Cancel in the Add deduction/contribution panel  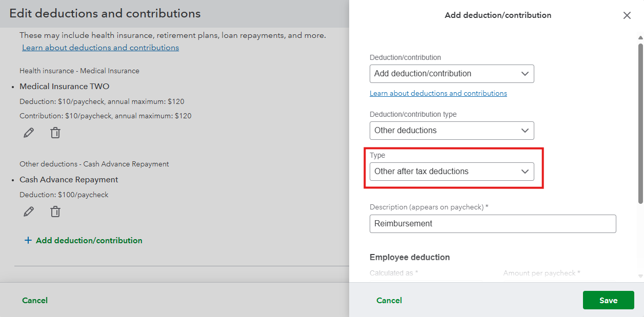point(389,301)
